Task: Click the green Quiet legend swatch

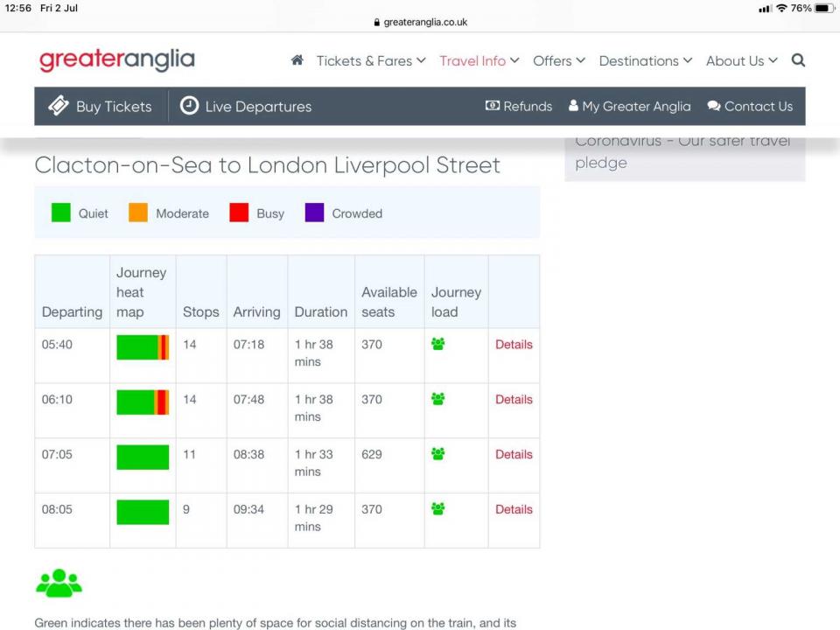Action: click(61, 213)
